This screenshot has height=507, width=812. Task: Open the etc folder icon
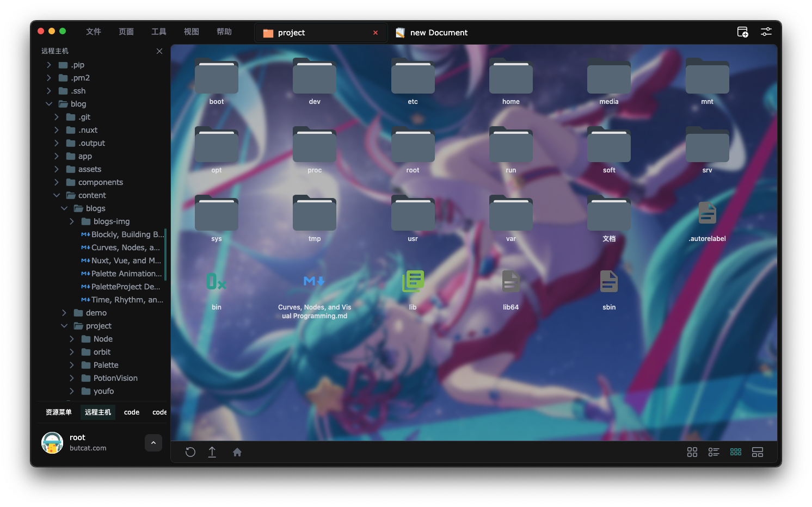coord(413,76)
